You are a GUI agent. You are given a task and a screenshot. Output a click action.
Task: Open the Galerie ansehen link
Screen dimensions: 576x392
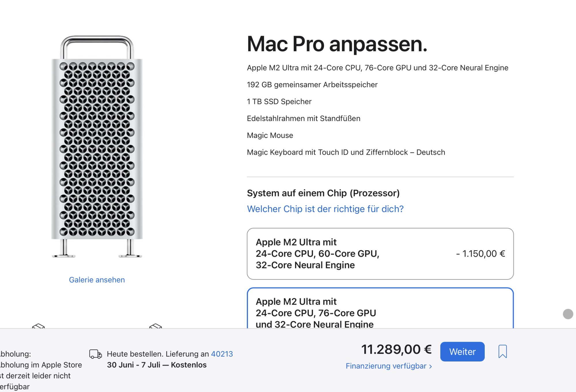click(x=97, y=280)
